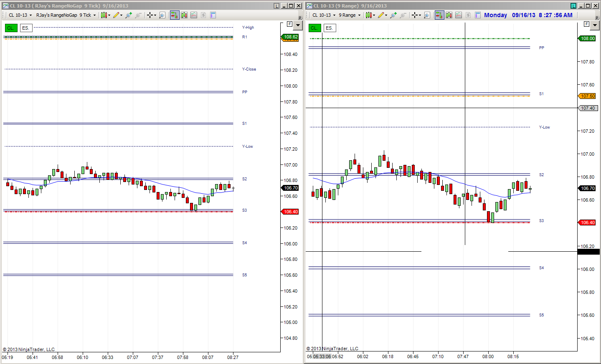Show the data box in right chart
The image size is (601, 364).
coord(427,15)
